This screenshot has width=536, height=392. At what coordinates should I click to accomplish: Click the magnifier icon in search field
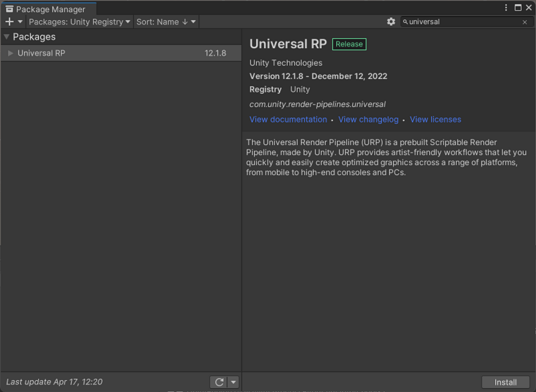click(405, 22)
